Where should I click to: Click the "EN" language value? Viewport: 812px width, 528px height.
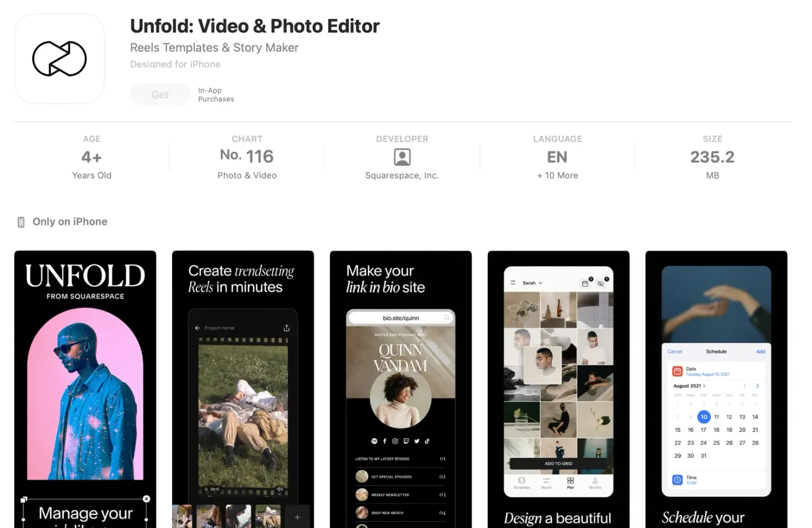[x=557, y=157]
